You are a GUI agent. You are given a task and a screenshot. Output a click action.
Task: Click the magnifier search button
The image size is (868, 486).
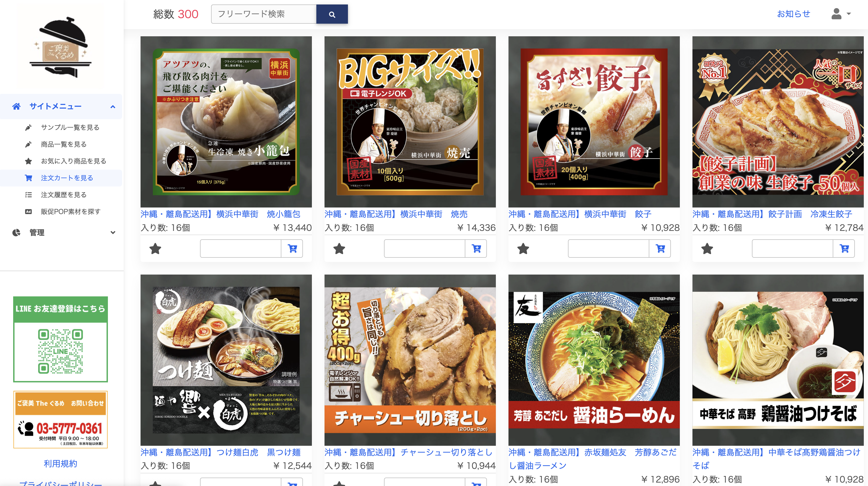(332, 14)
